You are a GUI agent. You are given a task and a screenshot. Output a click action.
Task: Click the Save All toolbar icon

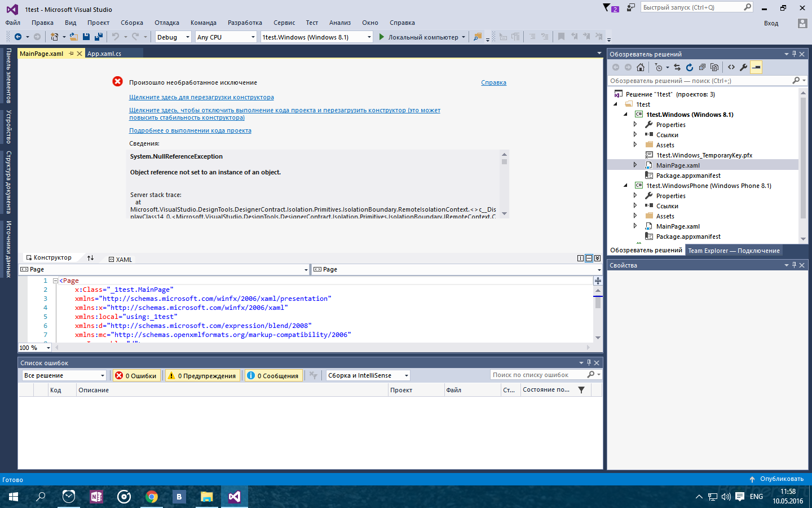point(99,37)
